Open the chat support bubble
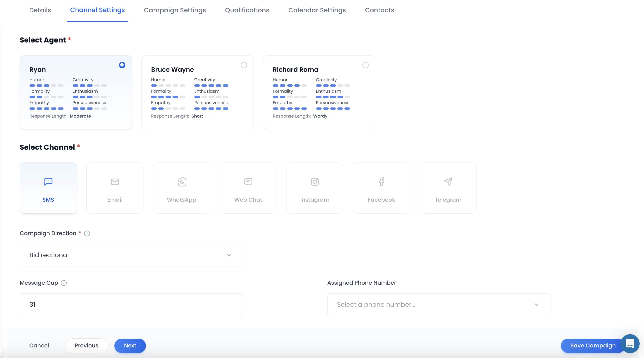The width and height of the screenshot is (644, 358). pos(630,343)
